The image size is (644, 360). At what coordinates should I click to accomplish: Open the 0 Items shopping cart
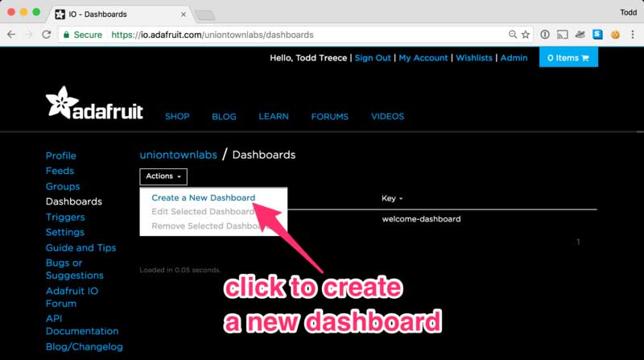pyautogui.click(x=568, y=58)
